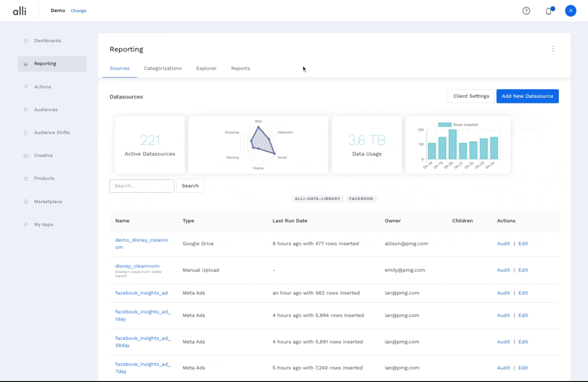Open Audience Shifts from the sidebar
Viewport: 588px width, 382px height.
[x=52, y=133]
